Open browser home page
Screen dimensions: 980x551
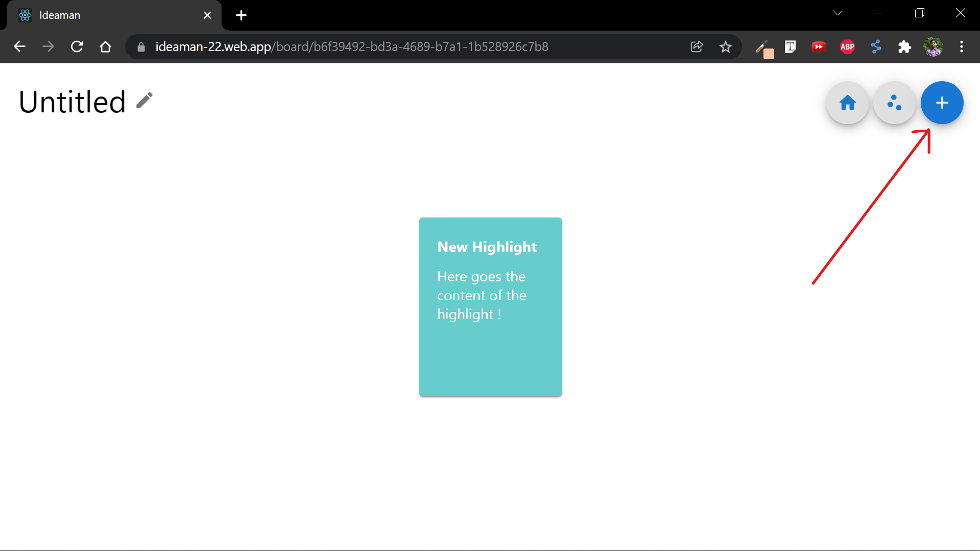tap(105, 46)
